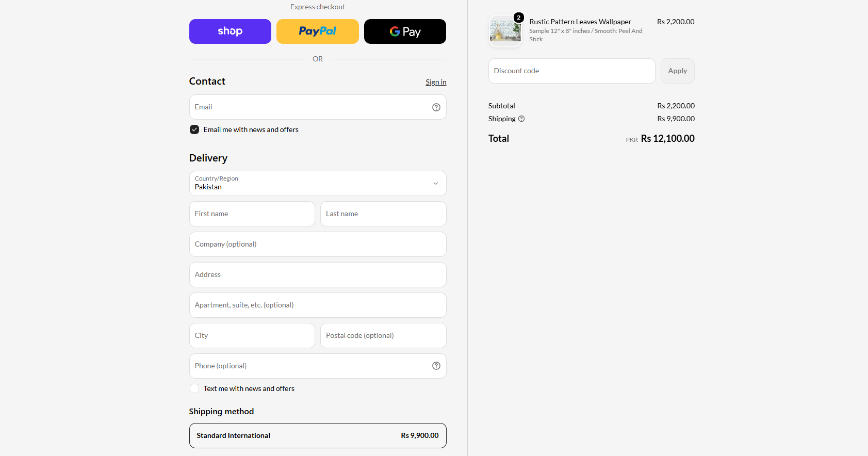Image resolution: width=868 pixels, height=456 pixels.
Task: Click into the Address field
Action: coord(318,275)
